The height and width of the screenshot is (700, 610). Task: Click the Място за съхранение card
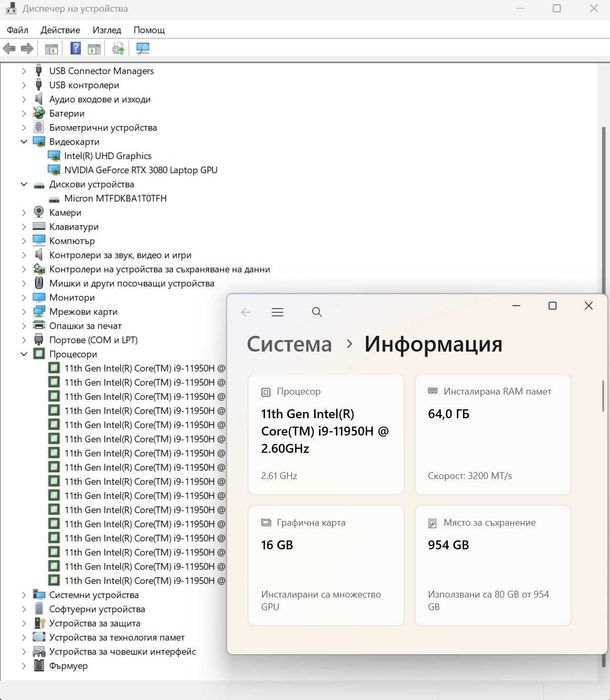(x=493, y=566)
